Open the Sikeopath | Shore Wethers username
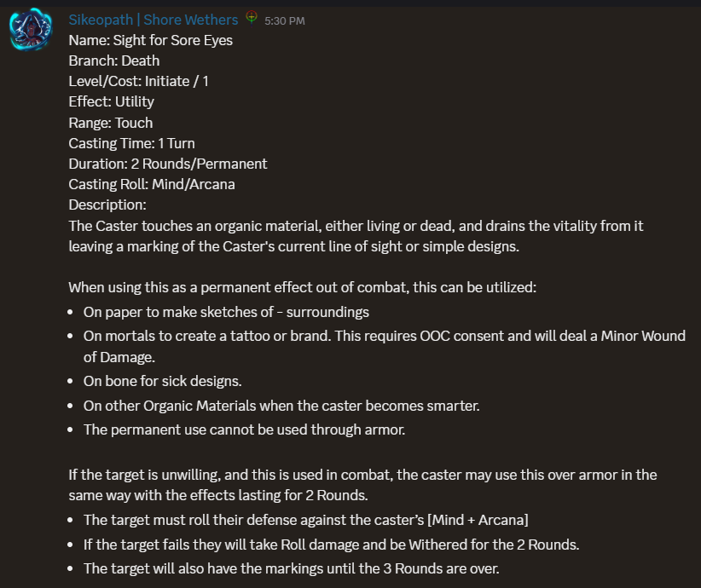The width and height of the screenshot is (701, 588). (154, 20)
